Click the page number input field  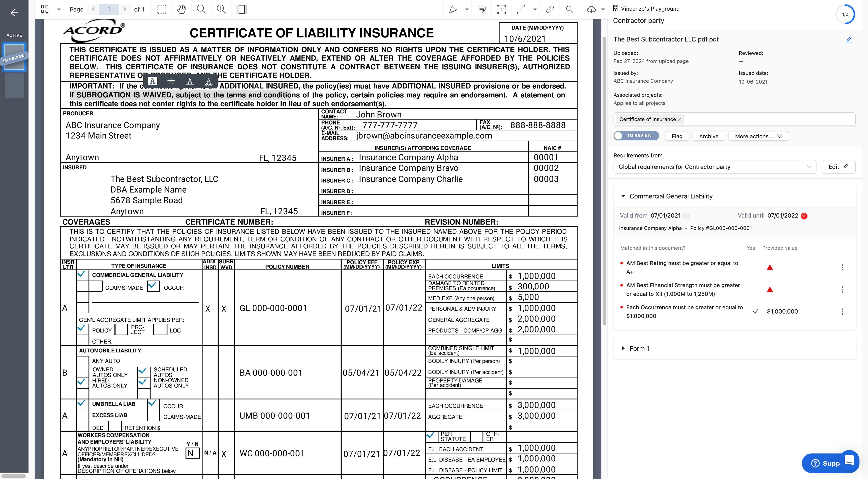pos(108,9)
